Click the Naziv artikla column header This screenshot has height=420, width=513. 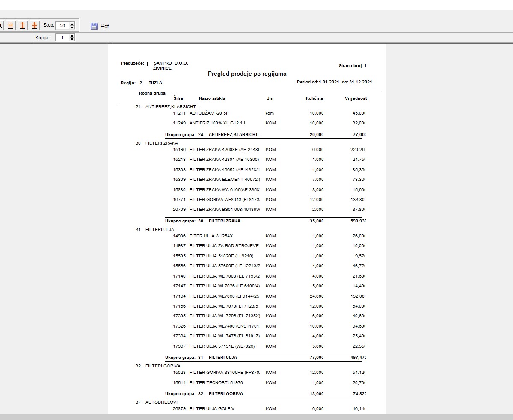click(212, 98)
